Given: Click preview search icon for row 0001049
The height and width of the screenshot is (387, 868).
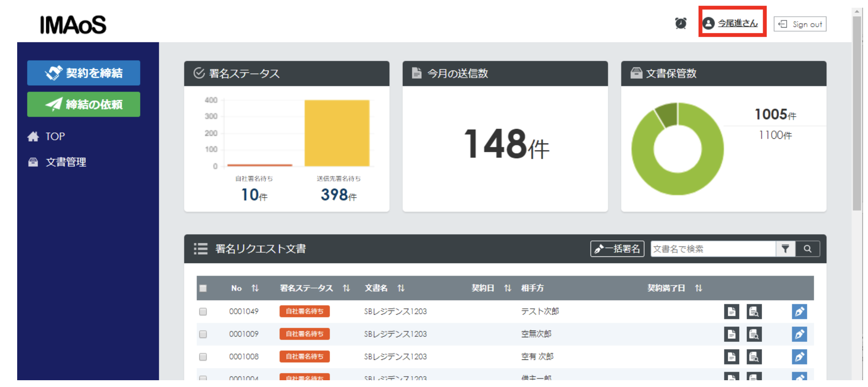Looking at the screenshot, I should pyautogui.click(x=754, y=311).
